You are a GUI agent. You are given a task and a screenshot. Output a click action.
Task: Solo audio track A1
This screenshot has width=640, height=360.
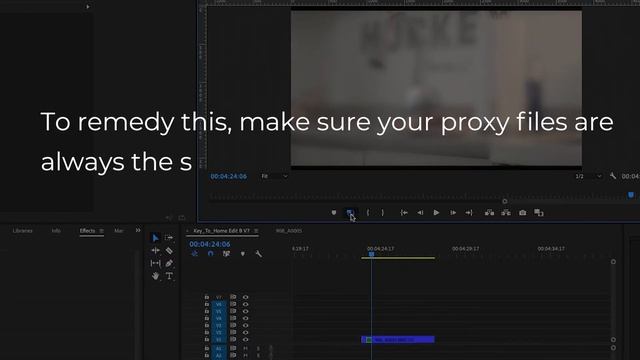click(258, 349)
